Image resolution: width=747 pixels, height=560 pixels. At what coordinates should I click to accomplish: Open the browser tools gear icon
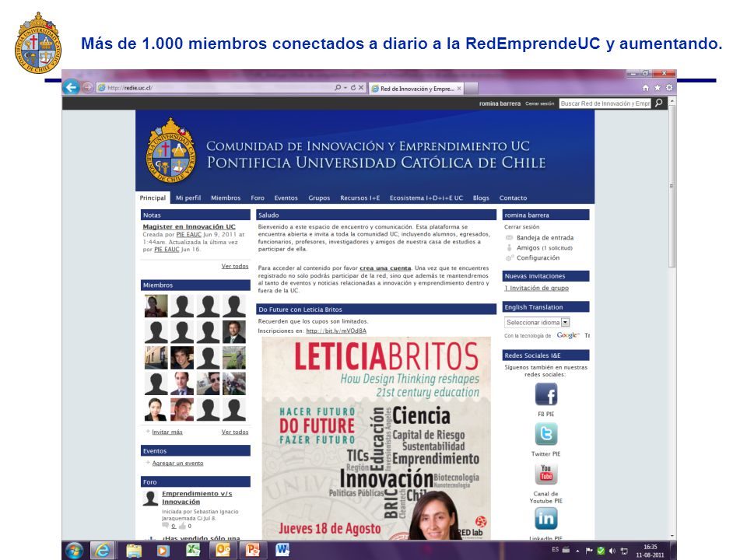pos(669,88)
